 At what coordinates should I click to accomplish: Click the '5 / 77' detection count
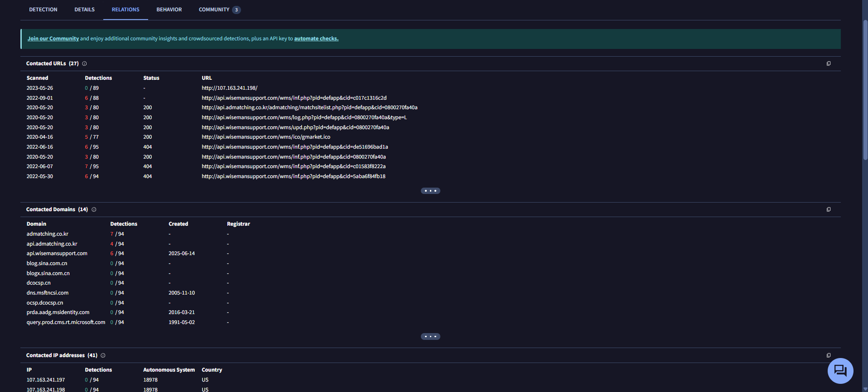[92, 137]
